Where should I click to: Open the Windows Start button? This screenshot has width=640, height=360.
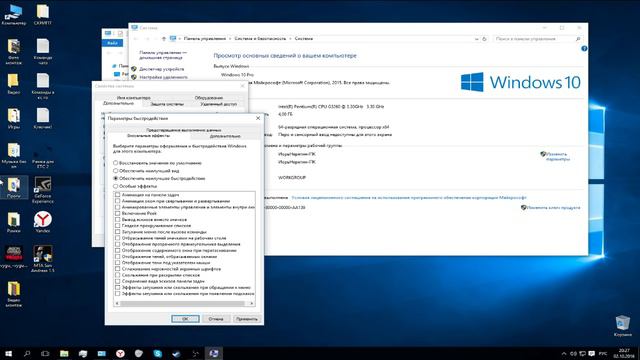pyautogui.click(x=8, y=353)
